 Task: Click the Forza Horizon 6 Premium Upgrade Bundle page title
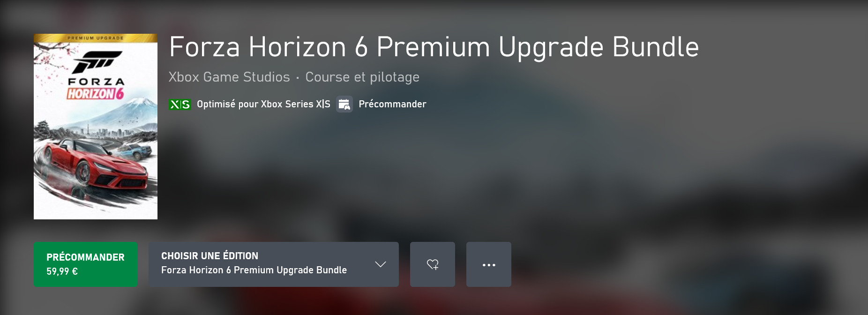(x=434, y=47)
